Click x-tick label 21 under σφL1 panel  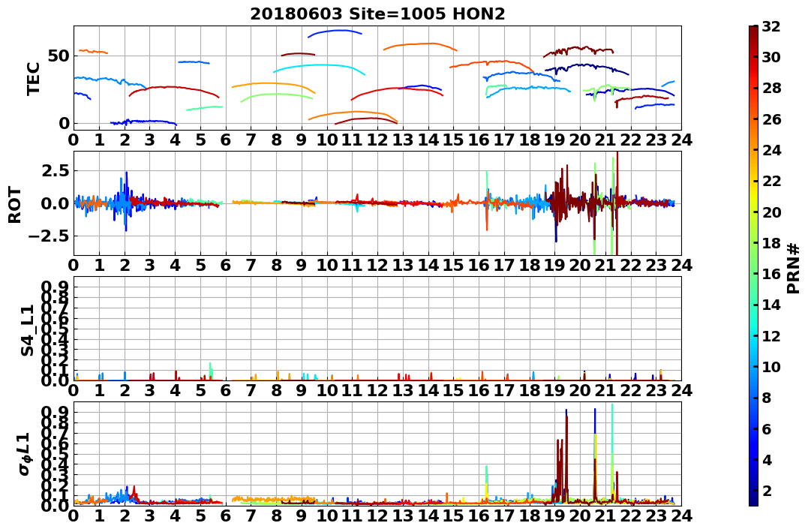[605, 515]
